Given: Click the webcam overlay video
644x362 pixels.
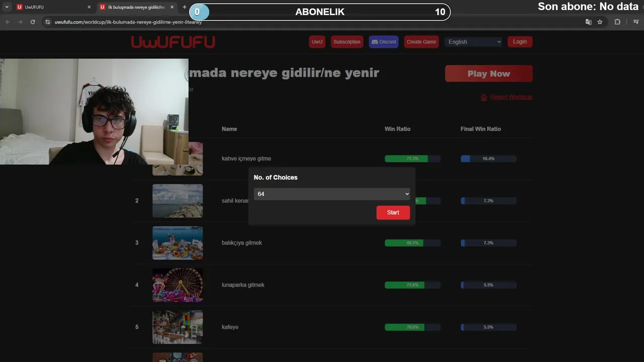Looking at the screenshot, I should point(94,112).
